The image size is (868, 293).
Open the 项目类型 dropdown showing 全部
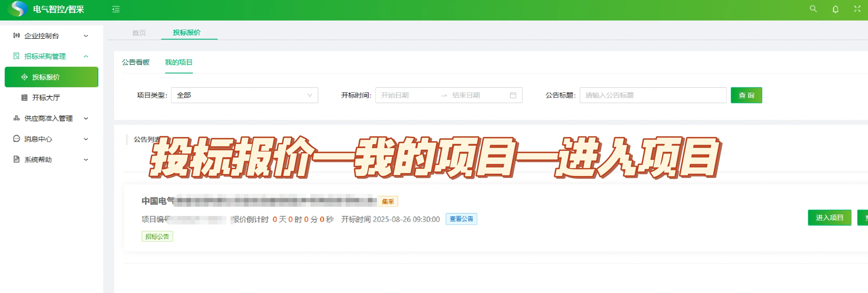coord(244,95)
